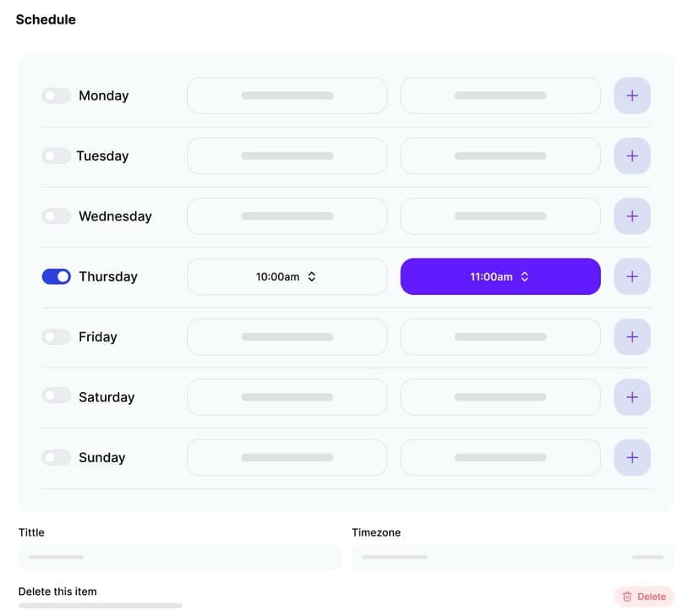This screenshot has width=700, height=616.
Task: Click the plus icon on the Wednesday row
Action: click(632, 216)
